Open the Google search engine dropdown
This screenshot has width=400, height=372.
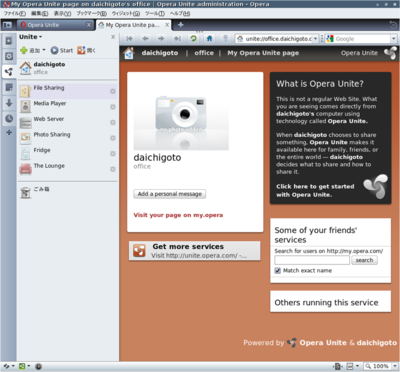(394, 39)
